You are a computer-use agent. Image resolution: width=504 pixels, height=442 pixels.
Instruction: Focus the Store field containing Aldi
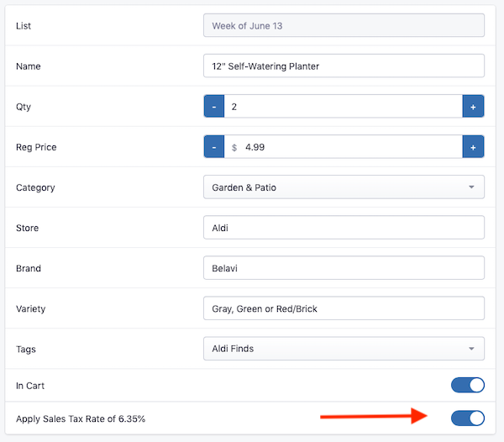[x=344, y=228]
